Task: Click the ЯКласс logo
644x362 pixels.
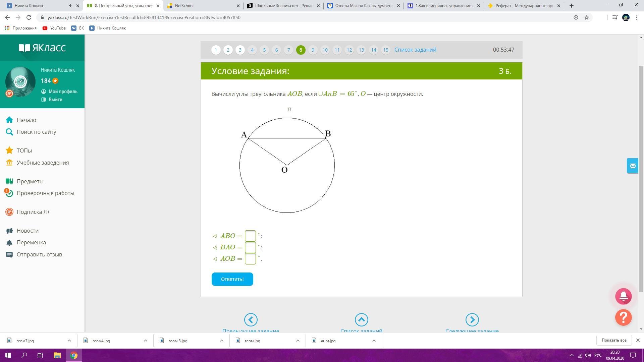Action: tap(42, 48)
